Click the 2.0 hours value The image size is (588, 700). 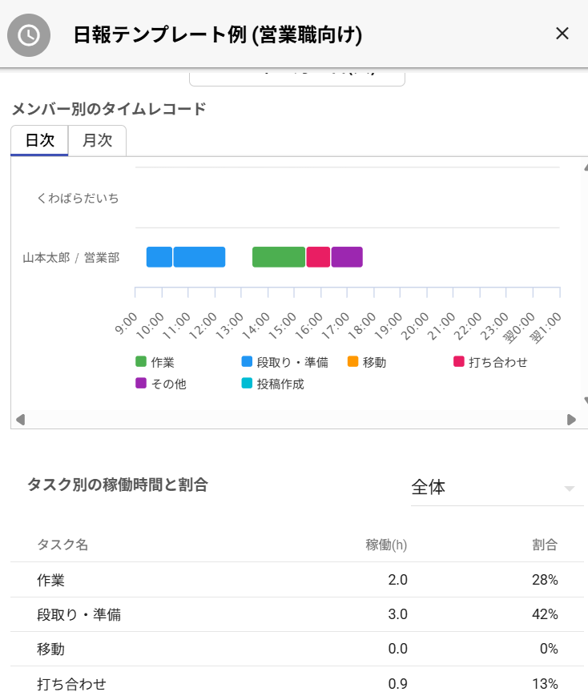[x=398, y=580]
